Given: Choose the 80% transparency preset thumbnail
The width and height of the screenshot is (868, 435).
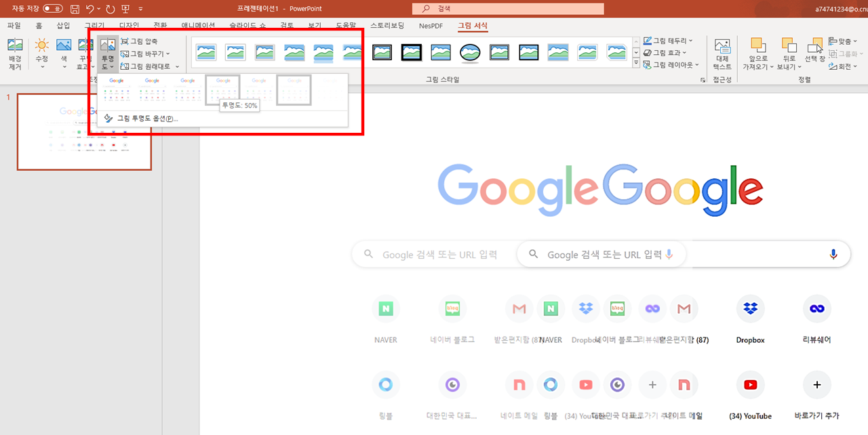Looking at the screenshot, I should click(x=294, y=90).
